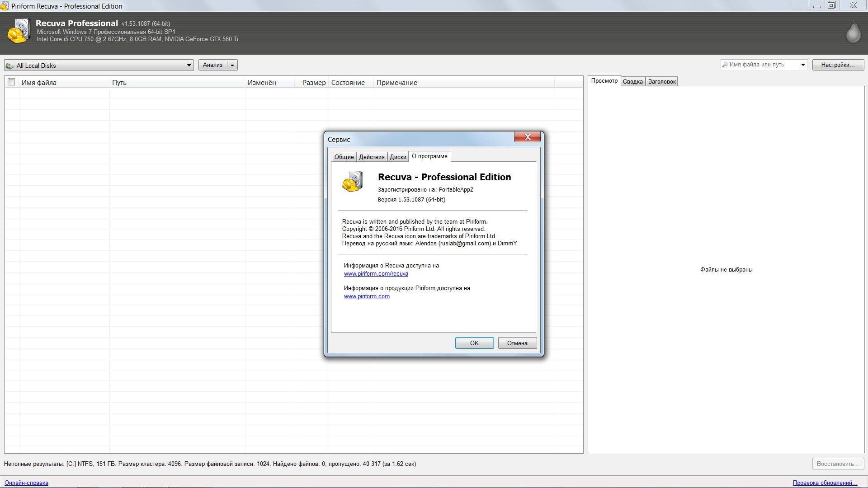868x488 pixels.
Task: Click the 'Microsoft Windows 7' OS info line
Action: (106, 32)
